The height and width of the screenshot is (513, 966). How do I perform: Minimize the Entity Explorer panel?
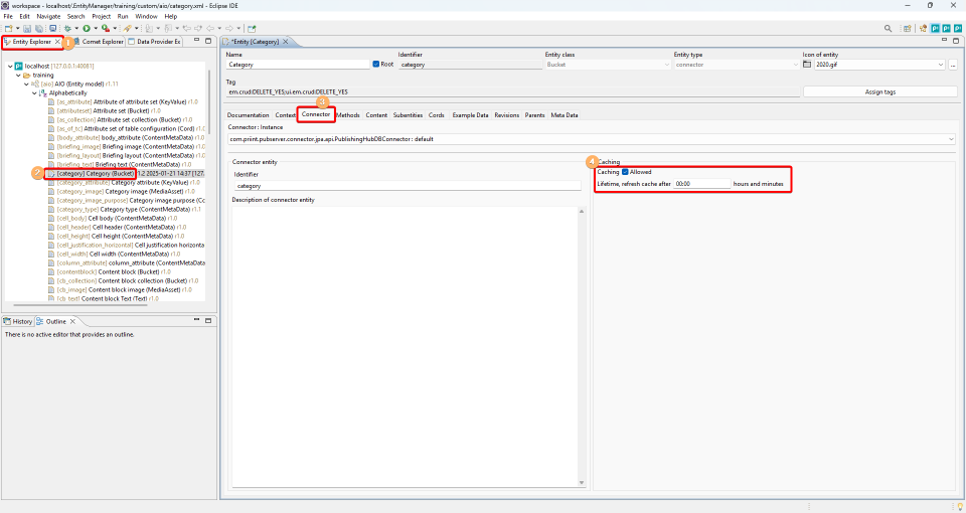(197, 41)
